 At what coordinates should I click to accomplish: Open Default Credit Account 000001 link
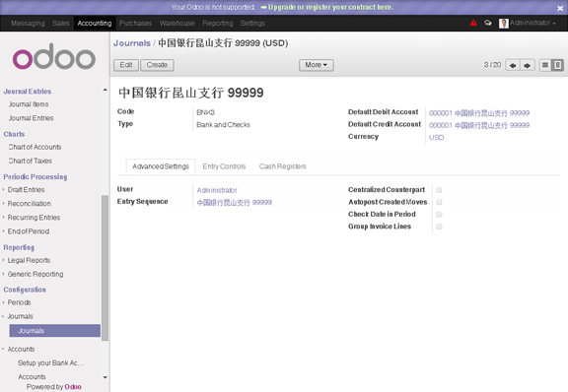pos(479,125)
